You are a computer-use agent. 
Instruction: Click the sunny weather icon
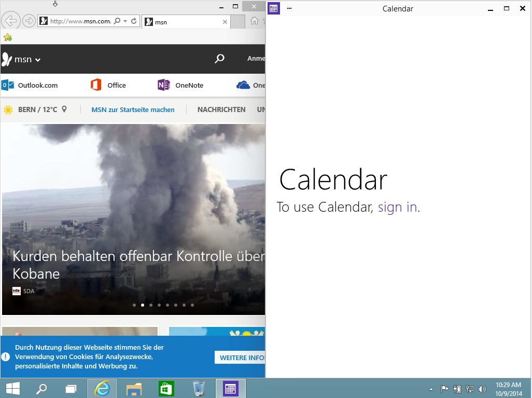point(8,109)
